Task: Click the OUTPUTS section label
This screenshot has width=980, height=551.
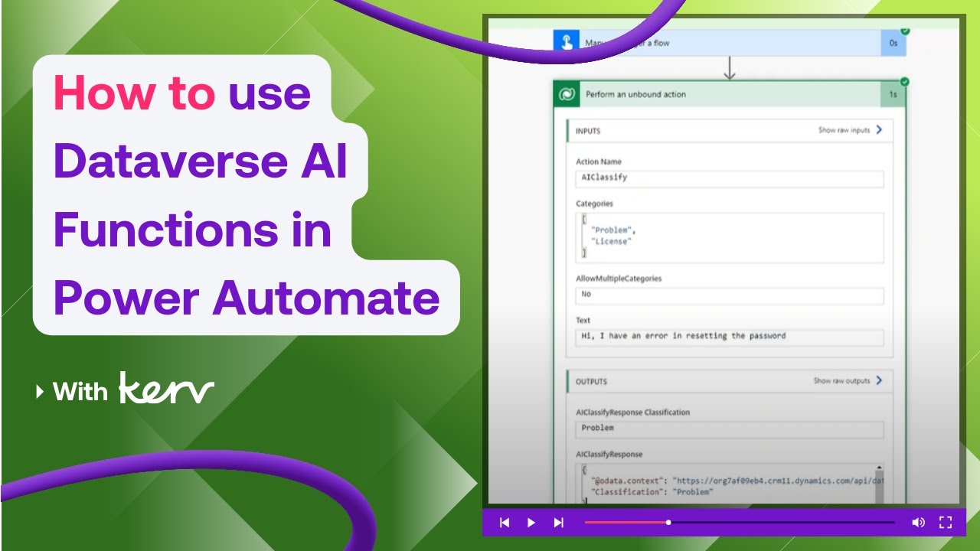Action: pyautogui.click(x=591, y=381)
